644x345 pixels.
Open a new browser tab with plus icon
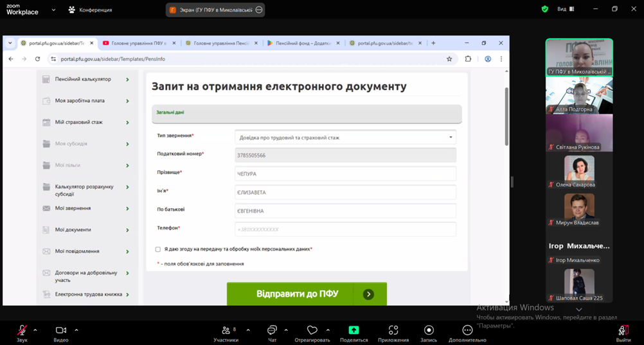coord(433,43)
